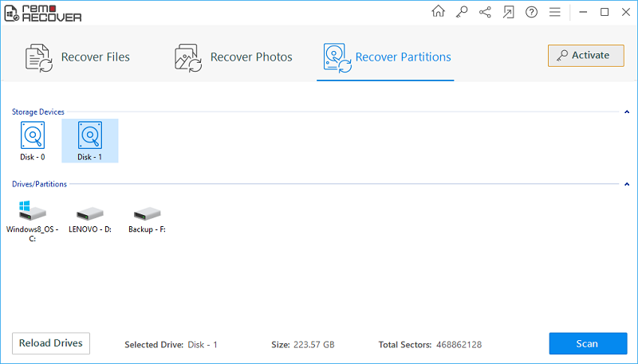The image size is (638, 364).
Task: Select the Backup F: partition
Action: point(147,219)
